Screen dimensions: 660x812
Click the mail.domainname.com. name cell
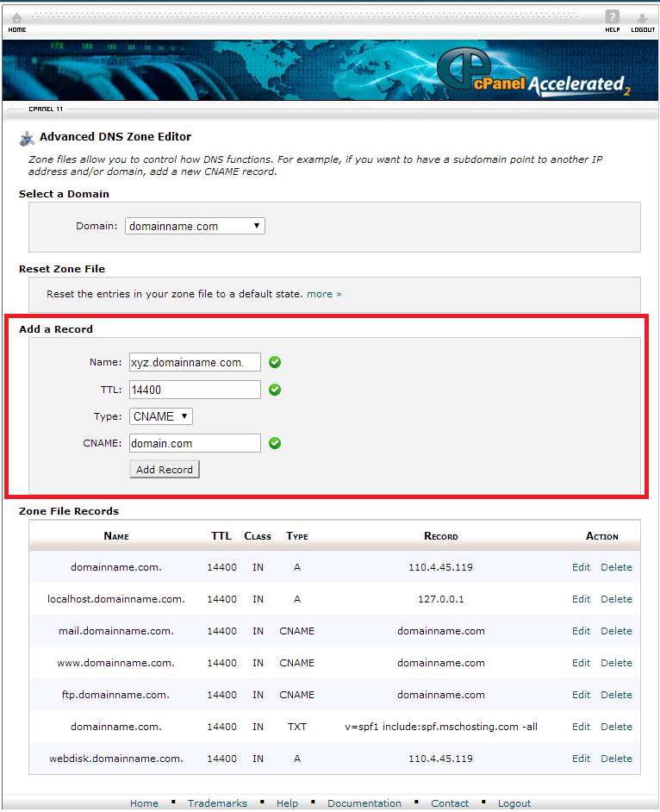click(x=116, y=631)
